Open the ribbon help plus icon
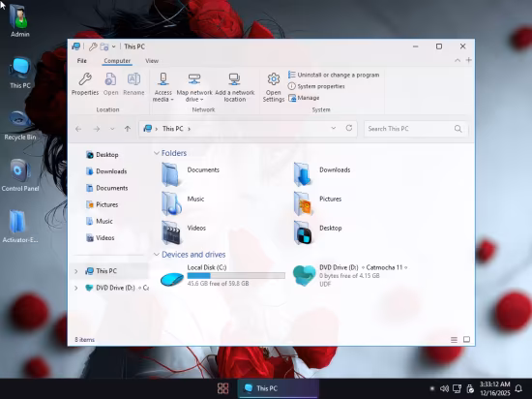 point(468,60)
